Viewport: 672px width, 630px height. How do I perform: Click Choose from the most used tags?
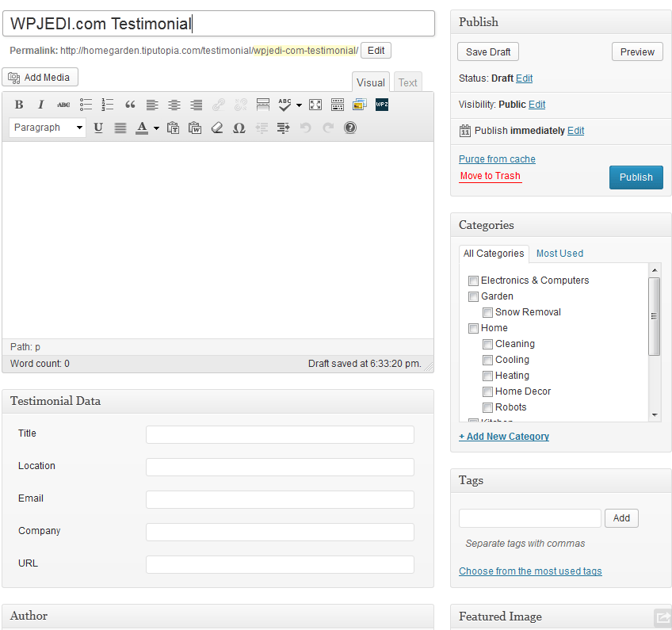(530, 571)
